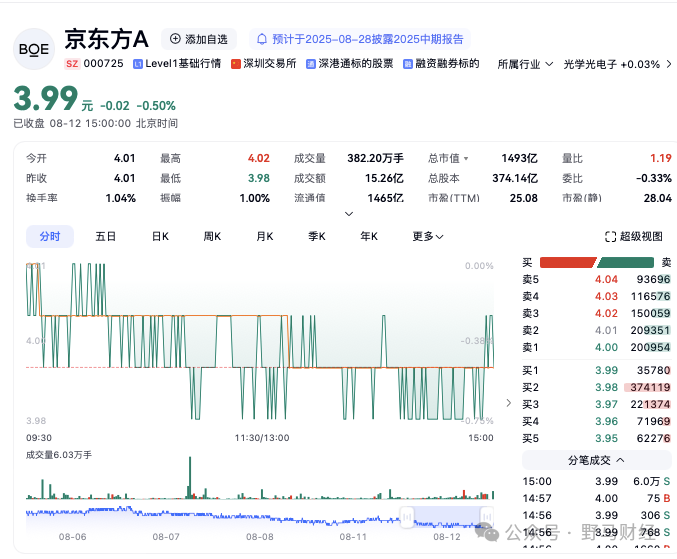Click the Level1基础行情 icon

pos(138,64)
